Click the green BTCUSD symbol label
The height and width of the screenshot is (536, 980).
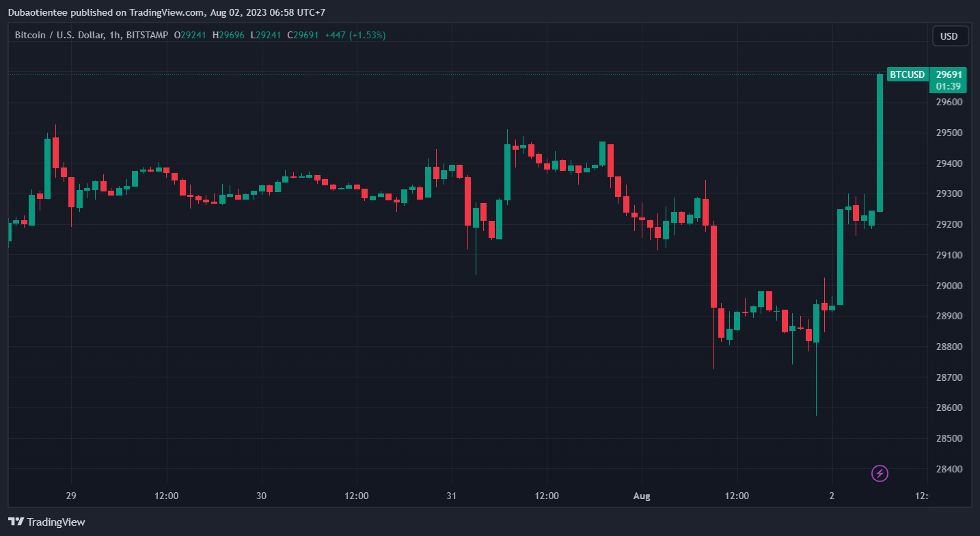click(x=907, y=75)
